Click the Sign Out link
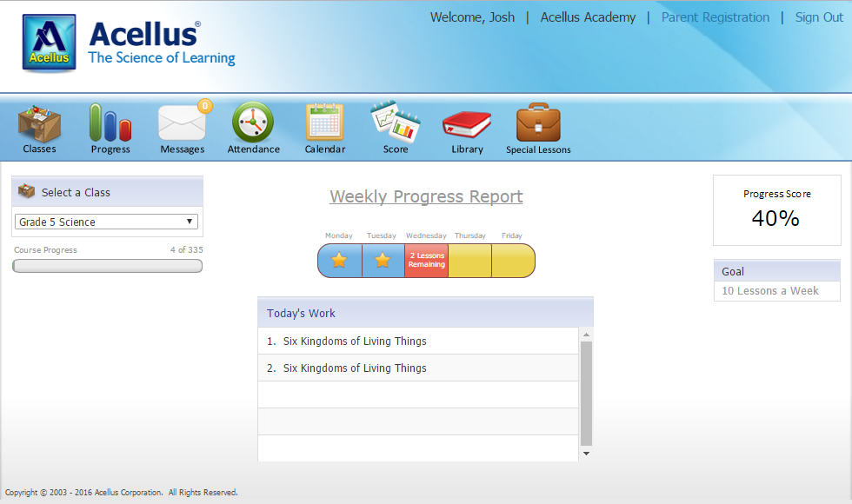 818,17
